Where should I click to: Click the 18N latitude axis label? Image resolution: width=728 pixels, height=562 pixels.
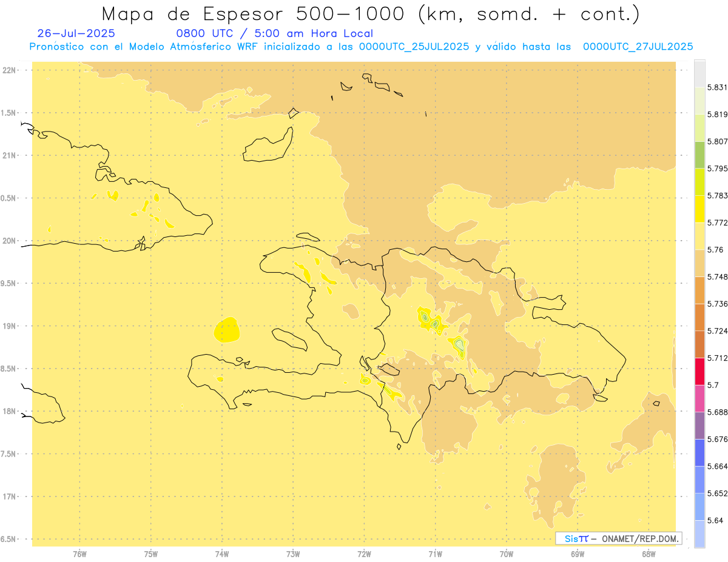tap(9, 411)
